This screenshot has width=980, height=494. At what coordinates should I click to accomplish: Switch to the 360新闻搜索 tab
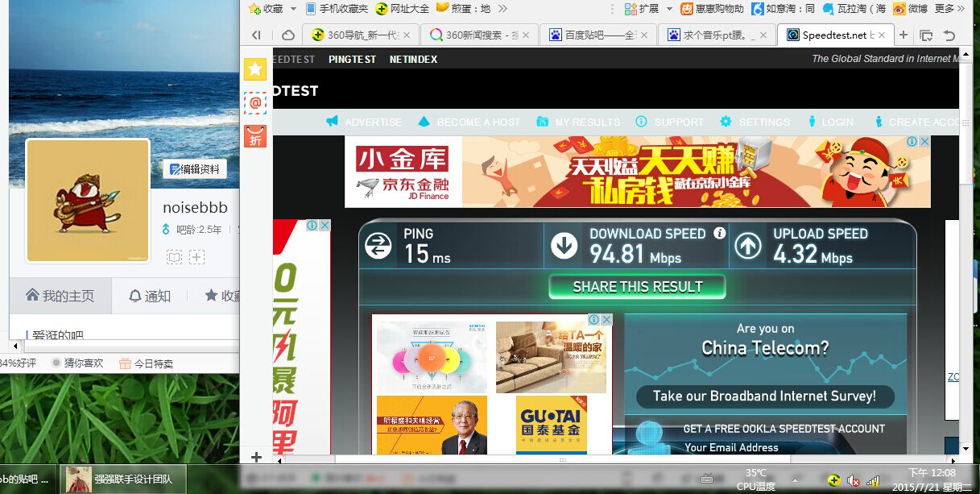(x=480, y=35)
